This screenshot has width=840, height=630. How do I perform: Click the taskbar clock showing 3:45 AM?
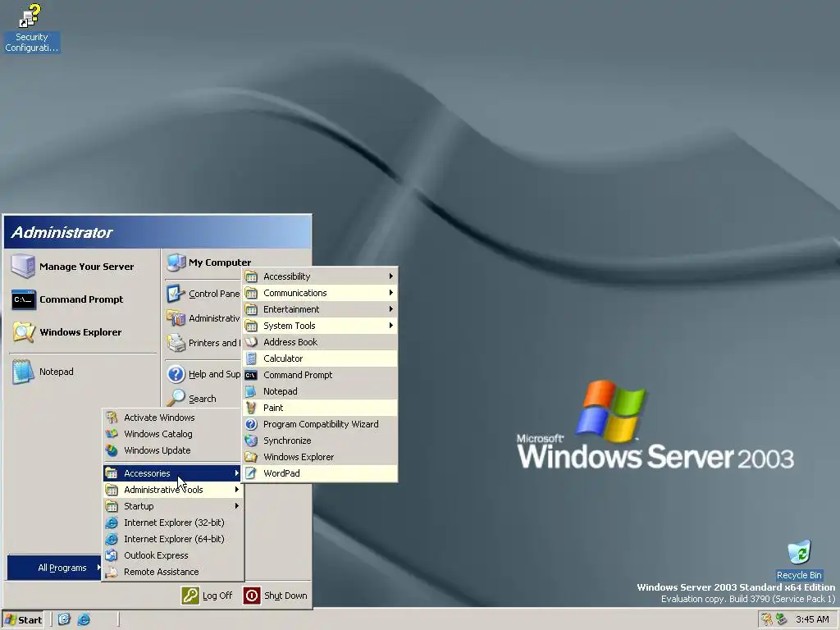812,620
